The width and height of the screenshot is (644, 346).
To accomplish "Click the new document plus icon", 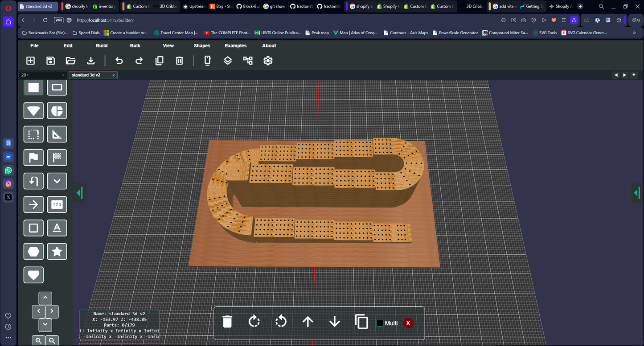I will point(31,61).
